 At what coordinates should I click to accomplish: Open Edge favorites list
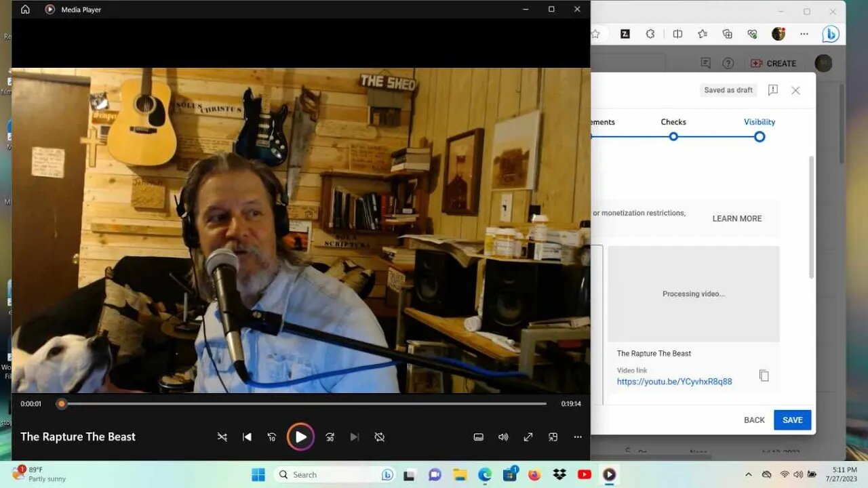click(x=703, y=34)
